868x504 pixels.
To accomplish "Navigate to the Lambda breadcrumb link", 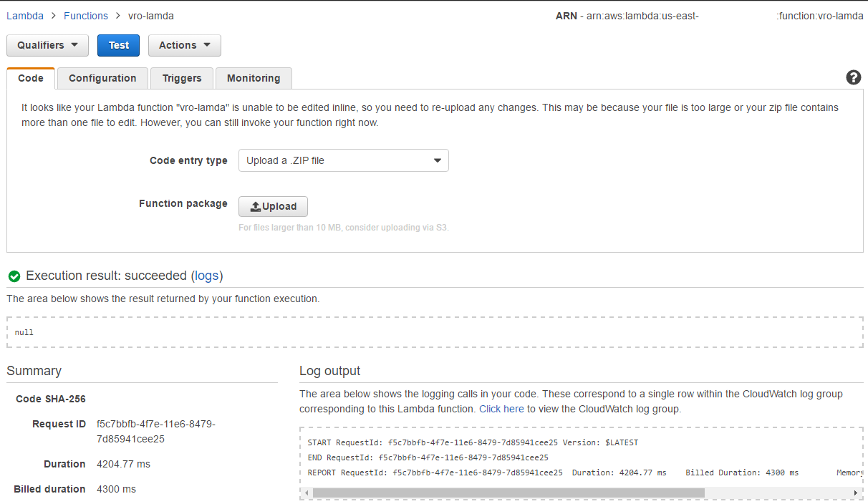I will click(24, 16).
